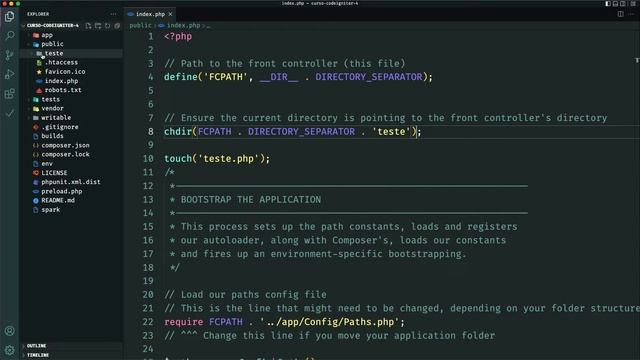
Task: Open builds file
Action: pyautogui.click(x=52, y=136)
